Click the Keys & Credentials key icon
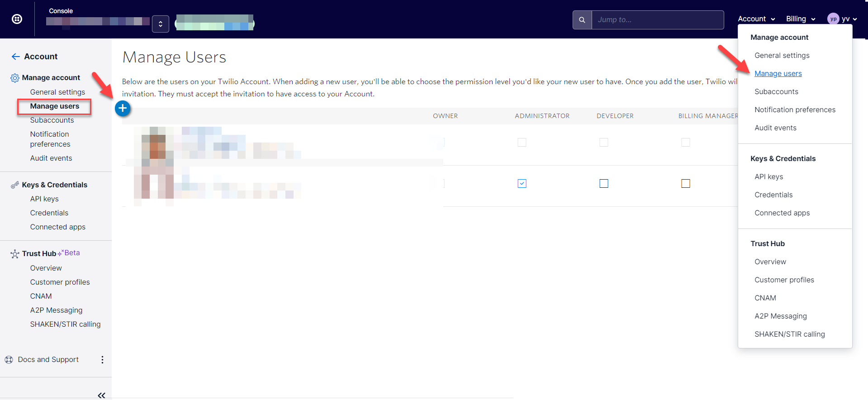The height and width of the screenshot is (400, 868). click(x=15, y=185)
